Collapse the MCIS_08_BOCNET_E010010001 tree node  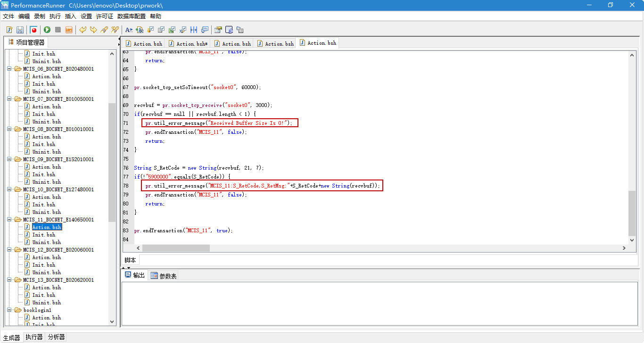(x=9, y=129)
